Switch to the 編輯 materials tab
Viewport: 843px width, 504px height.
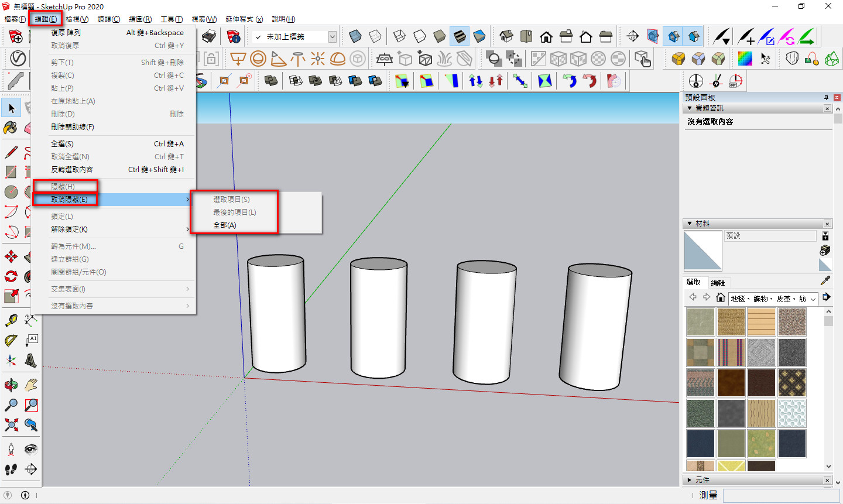718,283
